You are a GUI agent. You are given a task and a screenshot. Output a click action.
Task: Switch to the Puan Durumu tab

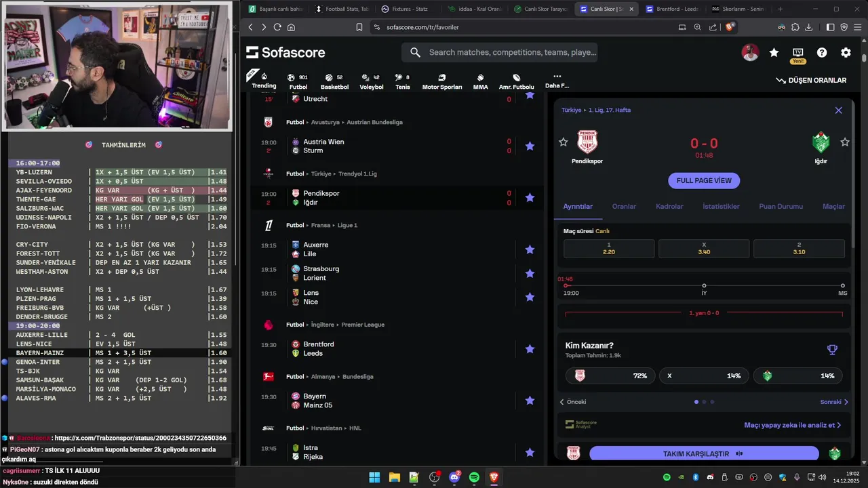(x=781, y=206)
